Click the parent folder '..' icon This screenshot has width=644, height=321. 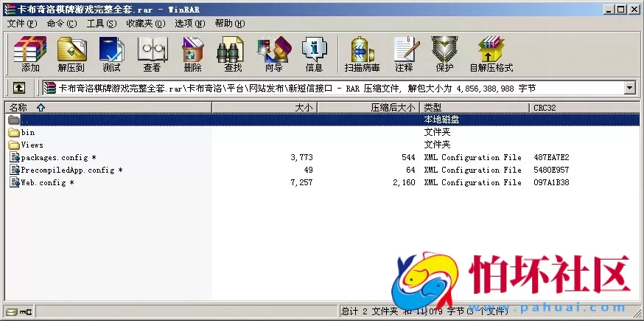tap(14, 120)
